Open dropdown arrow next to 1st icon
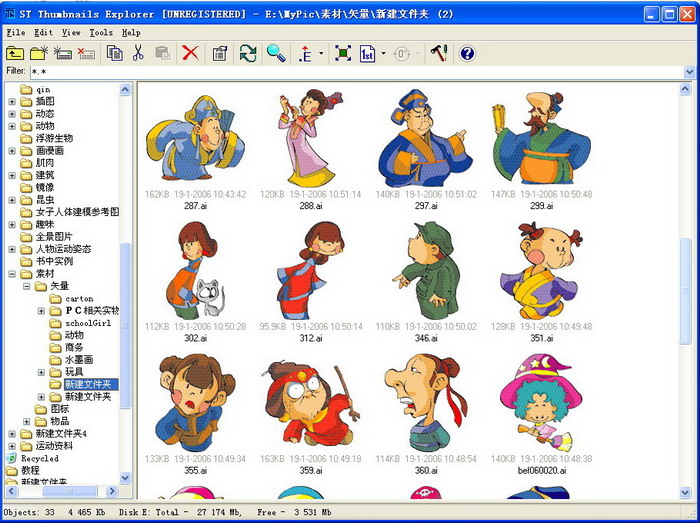The image size is (700, 523). click(x=383, y=54)
